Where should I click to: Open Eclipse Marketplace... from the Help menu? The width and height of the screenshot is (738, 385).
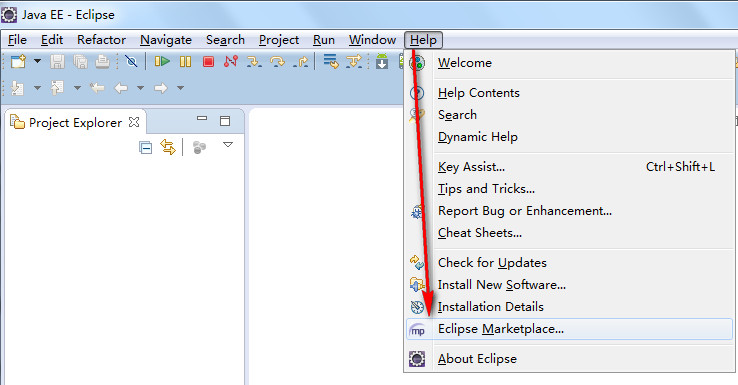(x=570, y=329)
